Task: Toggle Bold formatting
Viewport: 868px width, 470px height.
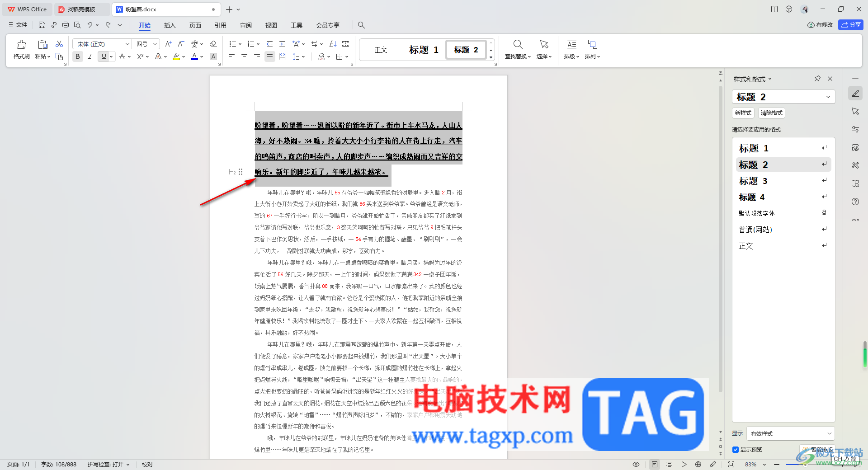Action: [x=78, y=56]
